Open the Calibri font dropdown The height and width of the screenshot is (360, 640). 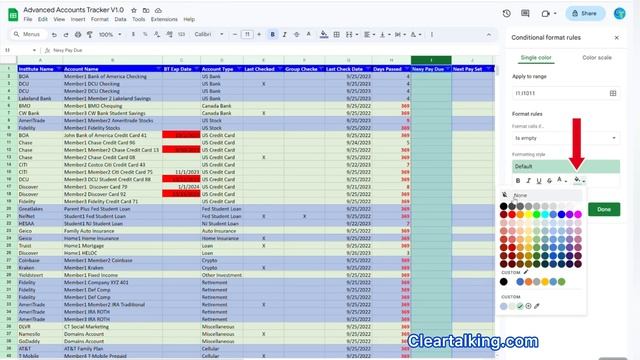tap(209, 34)
